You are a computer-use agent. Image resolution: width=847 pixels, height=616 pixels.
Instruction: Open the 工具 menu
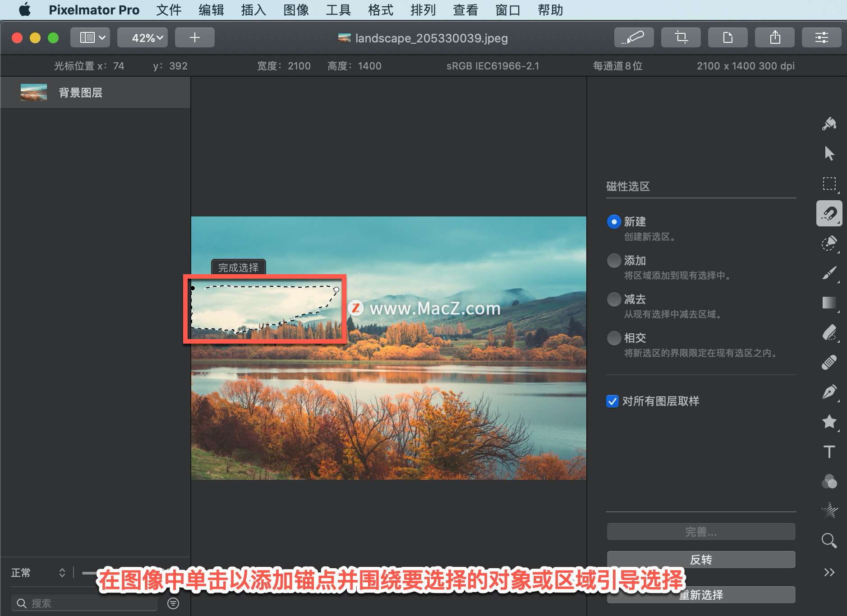338,9
